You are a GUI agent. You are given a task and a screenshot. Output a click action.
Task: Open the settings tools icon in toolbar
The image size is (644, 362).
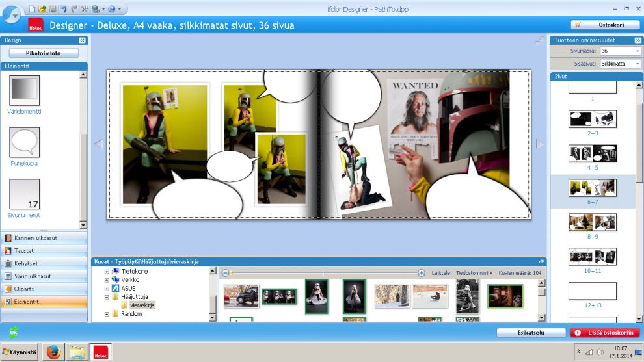(85, 9)
